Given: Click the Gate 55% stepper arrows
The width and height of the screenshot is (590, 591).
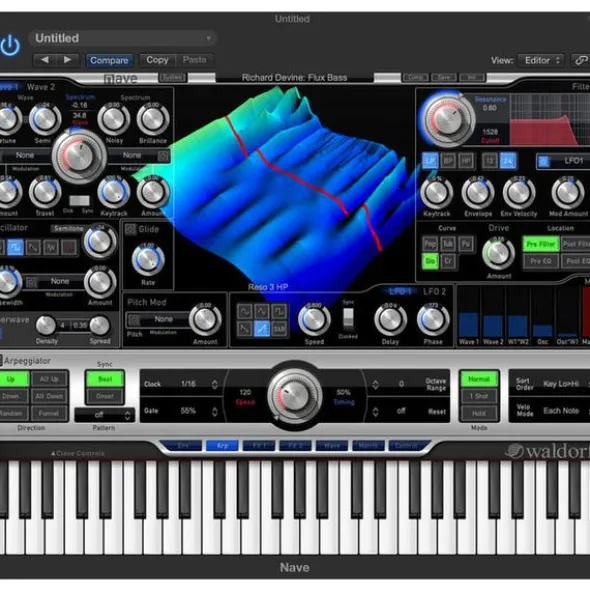Looking at the screenshot, I should (x=215, y=411).
